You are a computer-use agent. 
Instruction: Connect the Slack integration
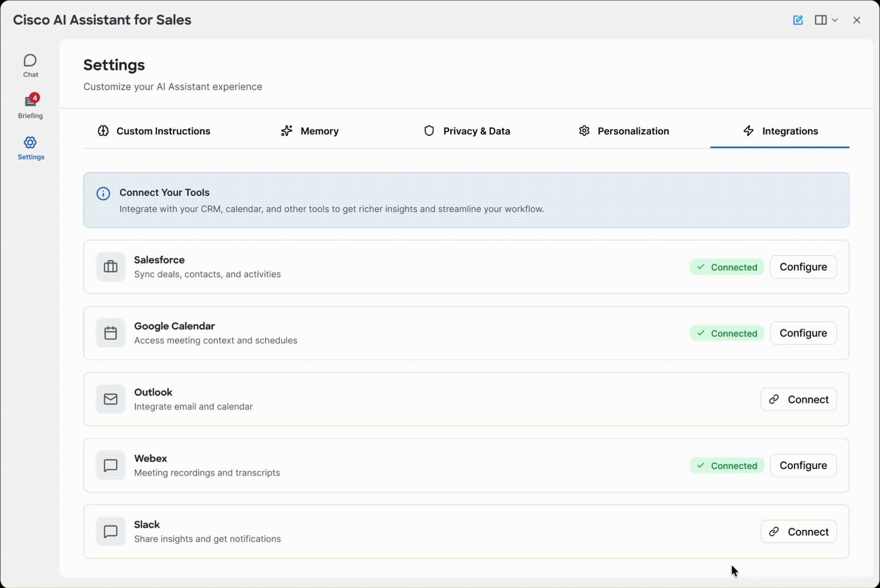pyautogui.click(x=799, y=532)
